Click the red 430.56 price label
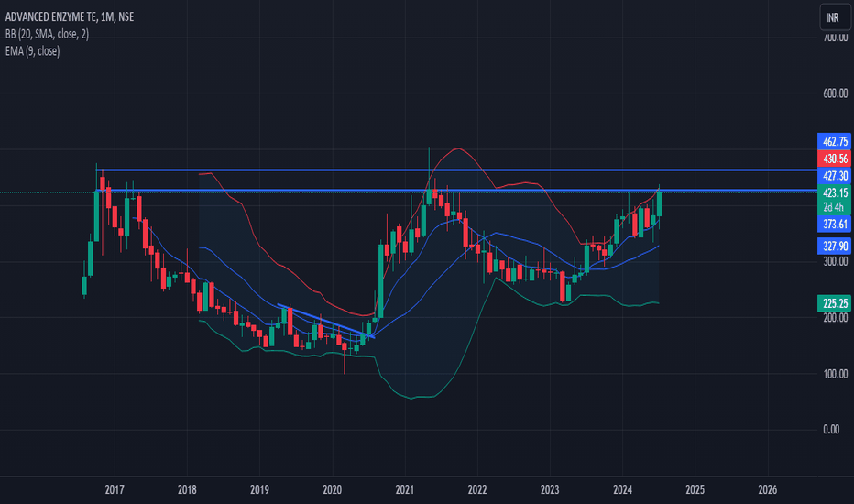The image size is (854, 504). [x=835, y=159]
